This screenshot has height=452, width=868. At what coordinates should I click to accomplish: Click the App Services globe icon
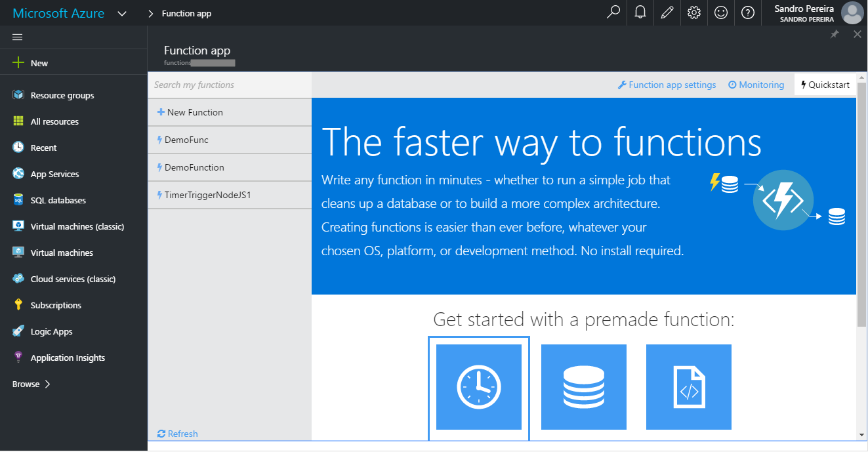click(18, 174)
